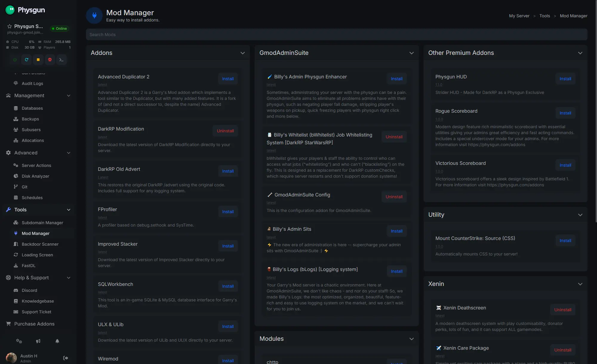
Task: Uninstall Billy's Whitelist (bWhitelist)
Action: [394, 137]
